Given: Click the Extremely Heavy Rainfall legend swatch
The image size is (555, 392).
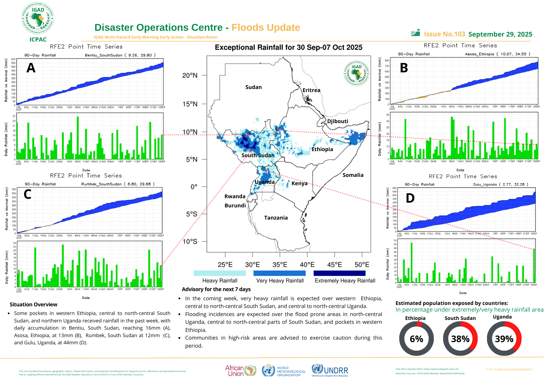Looking at the screenshot, I should pos(339,273).
